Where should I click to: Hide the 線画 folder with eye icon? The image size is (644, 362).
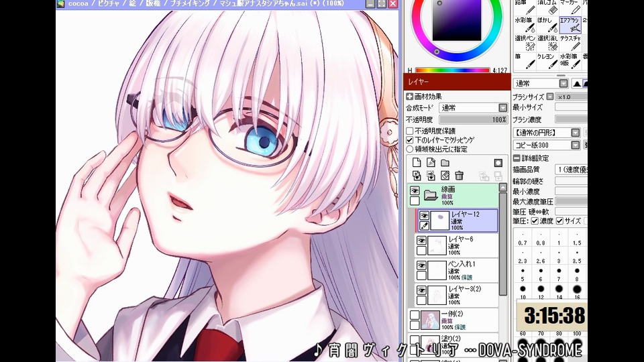(415, 191)
